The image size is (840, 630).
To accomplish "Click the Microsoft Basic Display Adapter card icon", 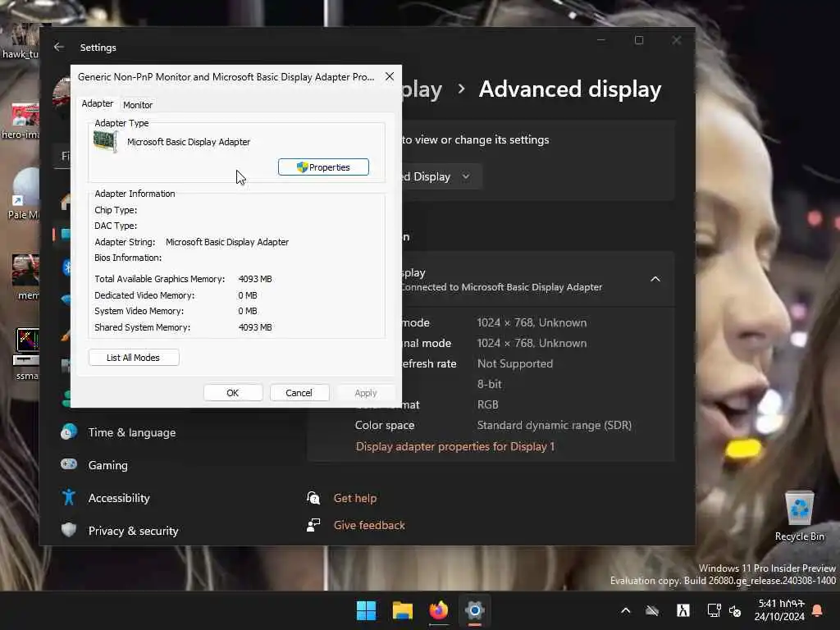I will coord(106,141).
